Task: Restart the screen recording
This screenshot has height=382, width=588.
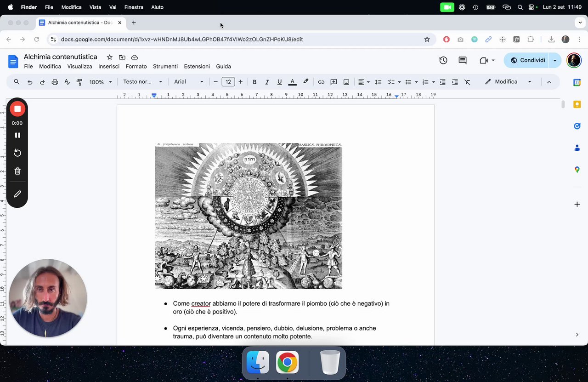Action: [x=17, y=153]
